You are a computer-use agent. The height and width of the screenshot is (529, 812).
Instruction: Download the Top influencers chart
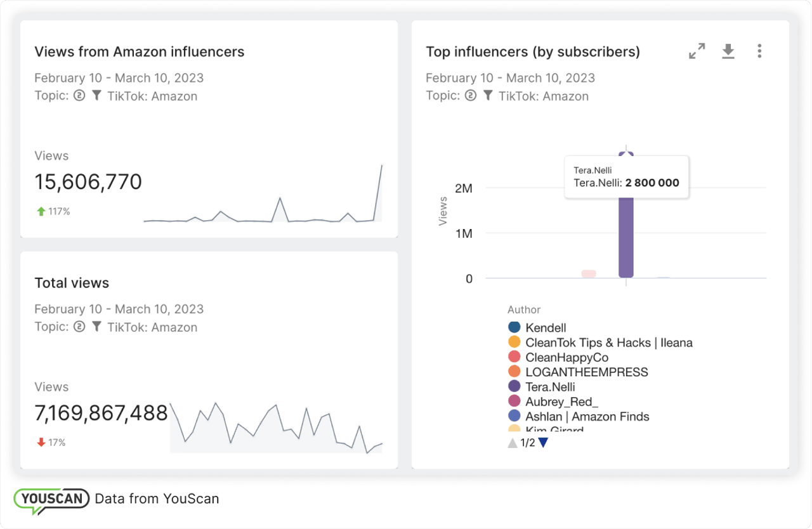click(728, 51)
